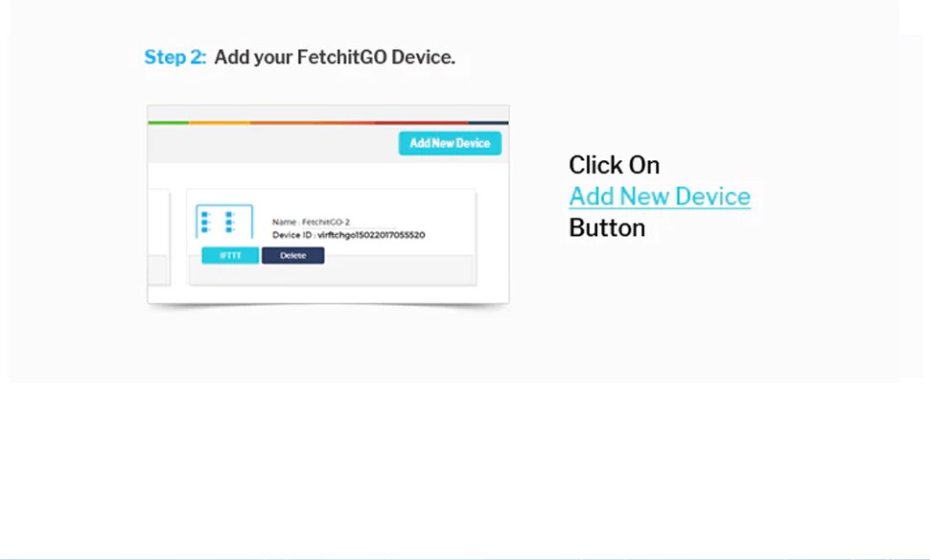This screenshot has height=560, width=930.
Task: Click the blue Step 2 label
Action: [174, 57]
